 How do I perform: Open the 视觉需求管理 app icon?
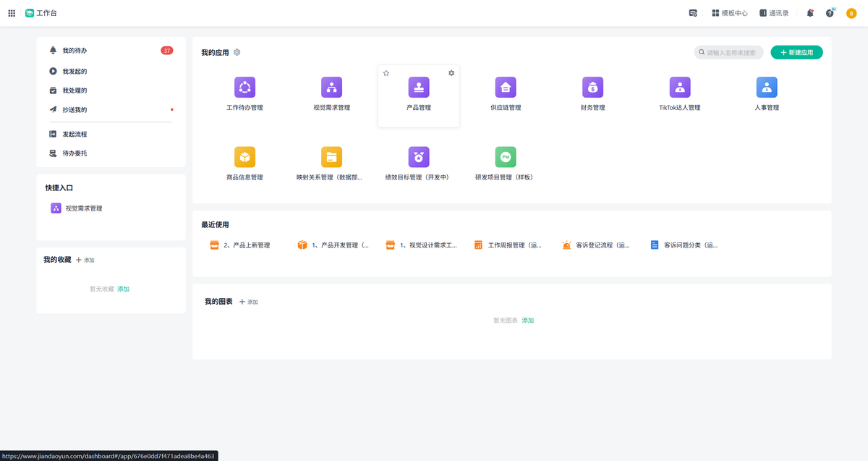(x=331, y=88)
